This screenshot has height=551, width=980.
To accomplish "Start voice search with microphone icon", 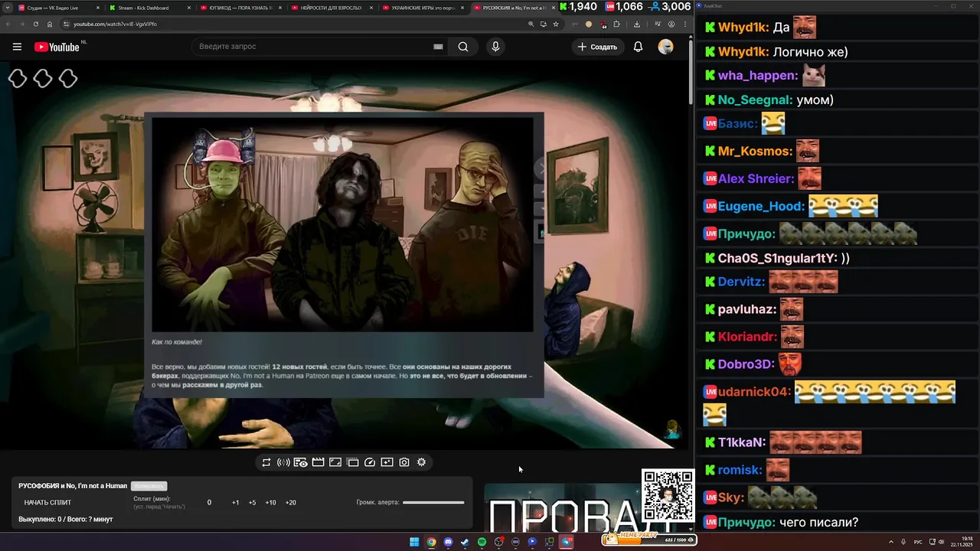I will [x=495, y=47].
